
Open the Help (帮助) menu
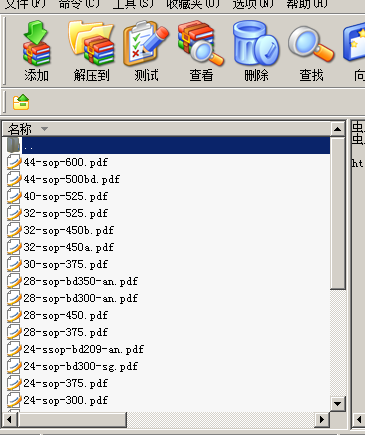click(x=307, y=4)
